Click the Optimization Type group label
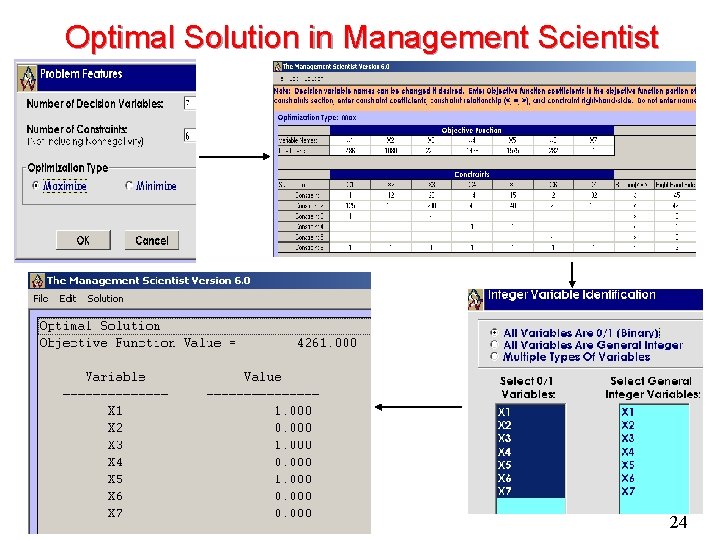 68,168
